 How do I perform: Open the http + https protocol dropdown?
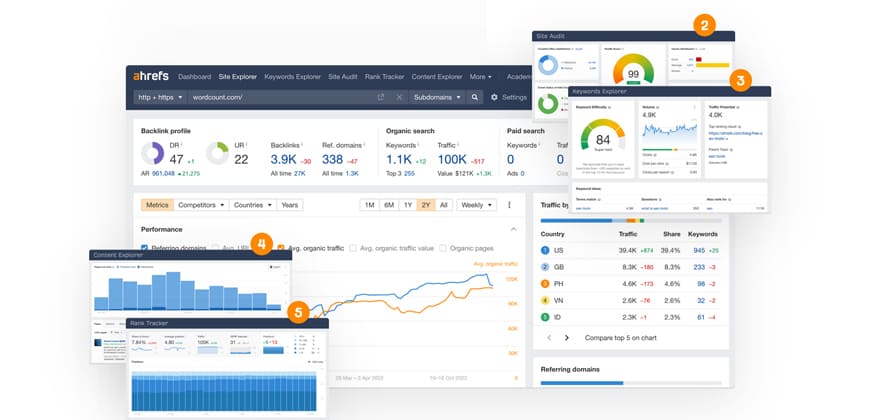click(x=160, y=97)
